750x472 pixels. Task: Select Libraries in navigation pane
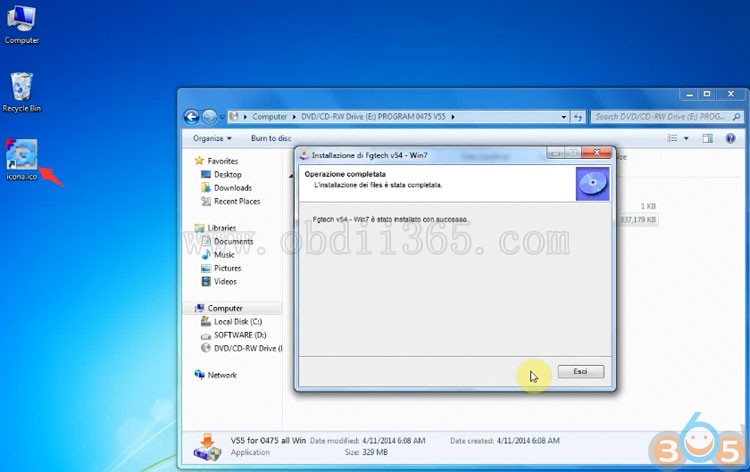221,228
